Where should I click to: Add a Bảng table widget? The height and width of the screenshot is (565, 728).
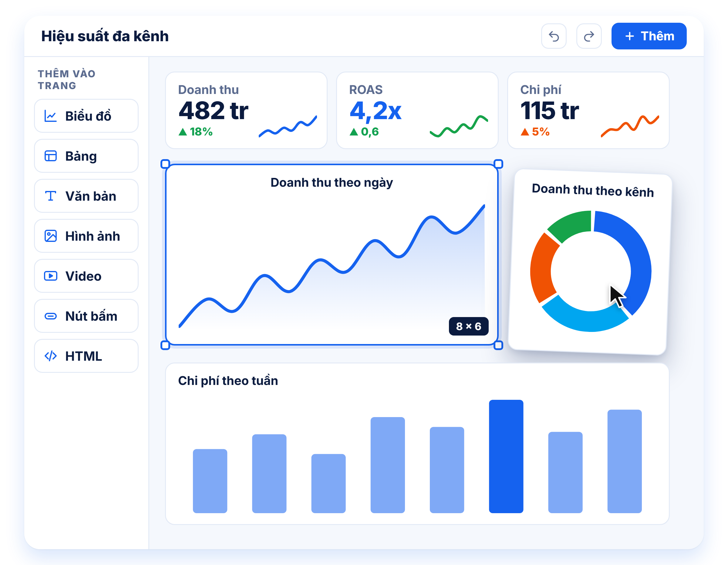[x=86, y=156]
